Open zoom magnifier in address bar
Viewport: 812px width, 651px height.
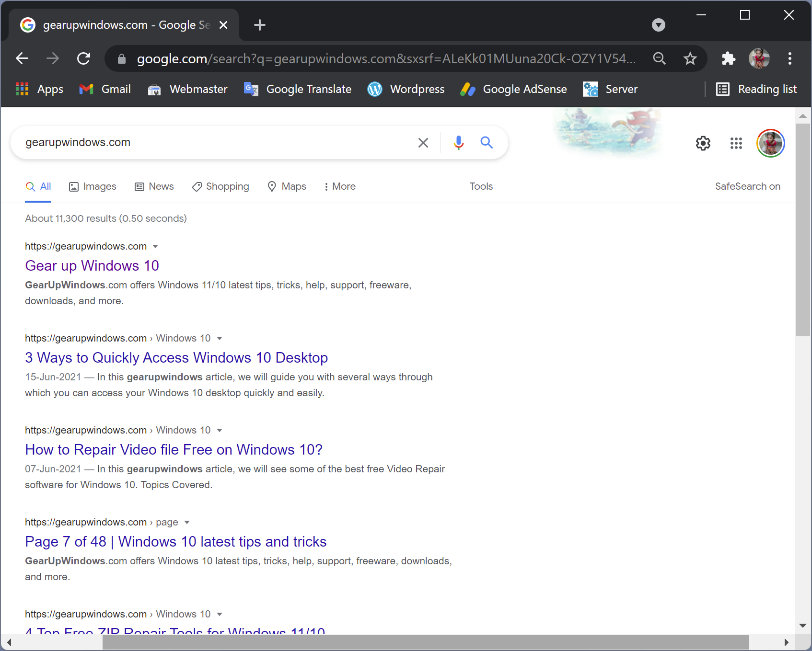(x=660, y=58)
